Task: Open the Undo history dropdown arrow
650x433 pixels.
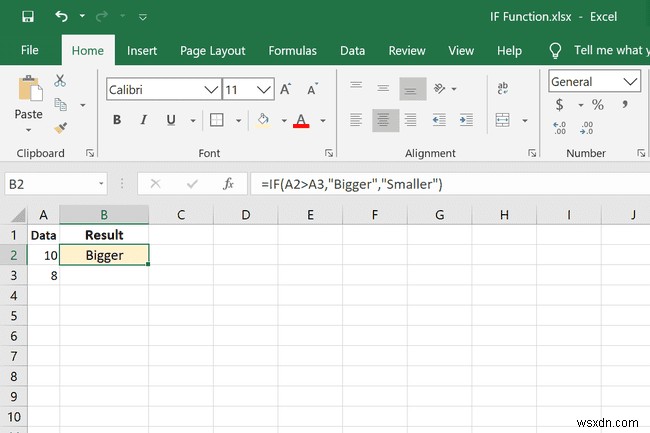Action: click(82, 16)
